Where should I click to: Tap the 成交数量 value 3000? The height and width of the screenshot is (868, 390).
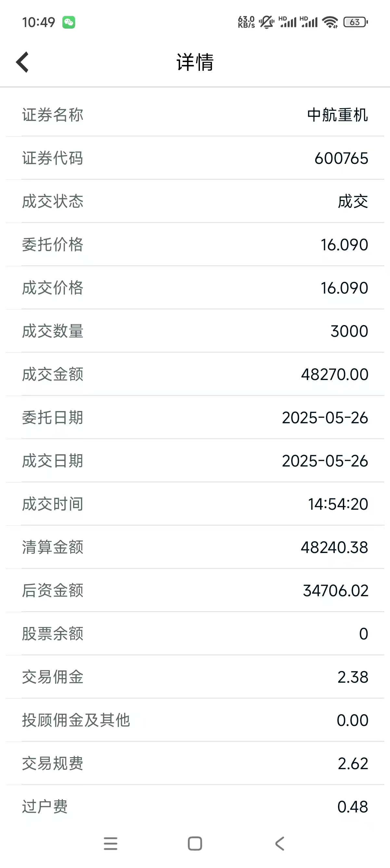[x=349, y=331]
